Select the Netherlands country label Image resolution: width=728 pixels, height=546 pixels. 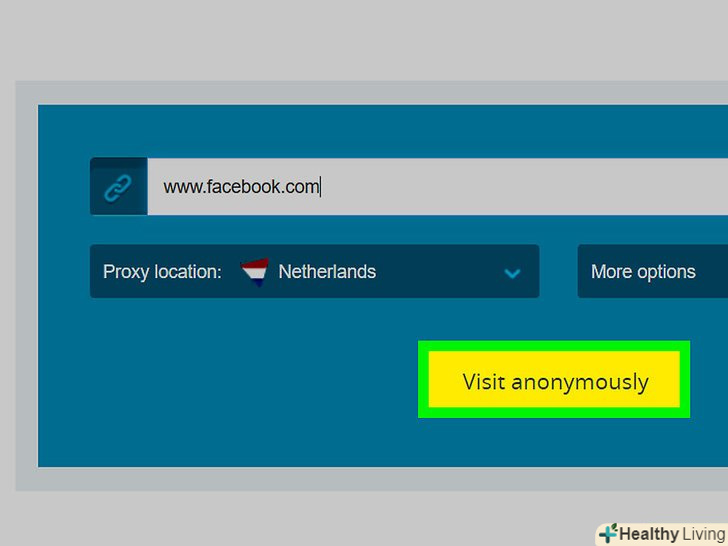pyautogui.click(x=327, y=272)
